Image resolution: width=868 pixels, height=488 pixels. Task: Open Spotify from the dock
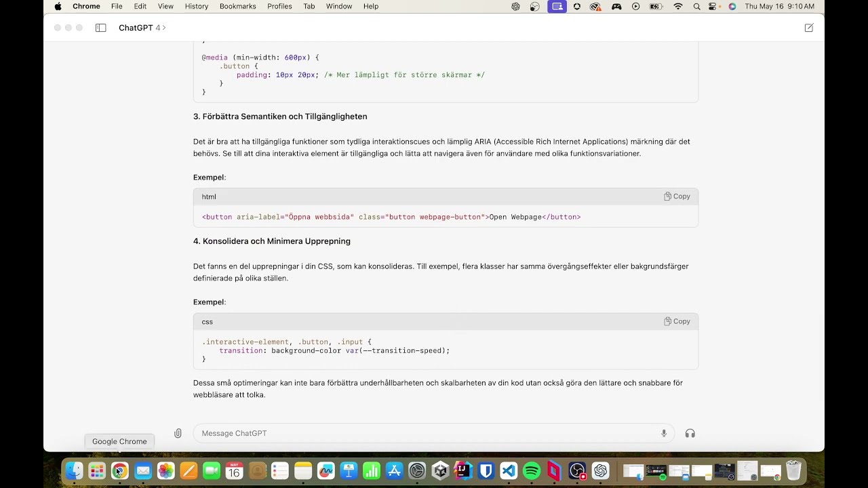pos(532,470)
